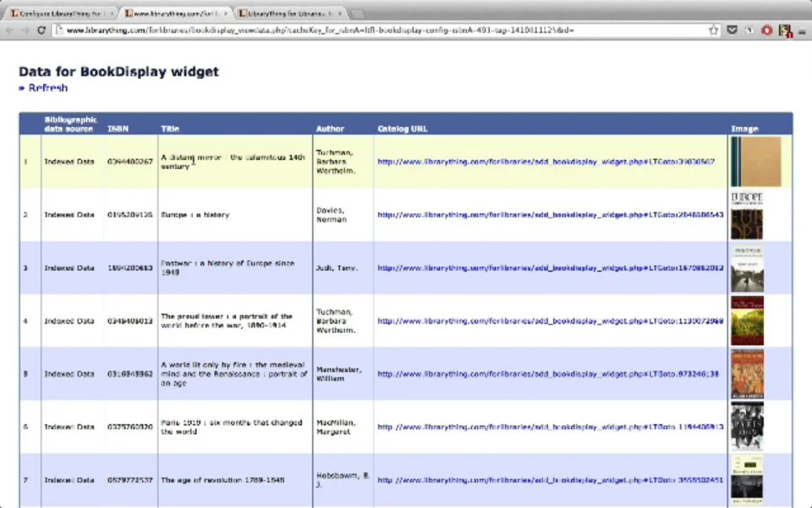This screenshot has height=508, width=812.
Task: Open catalog URL for A world lit only by fire
Action: (x=548, y=373)
